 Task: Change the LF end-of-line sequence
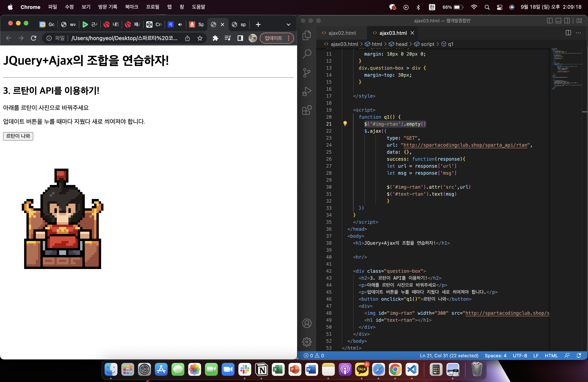click(536, 356)
